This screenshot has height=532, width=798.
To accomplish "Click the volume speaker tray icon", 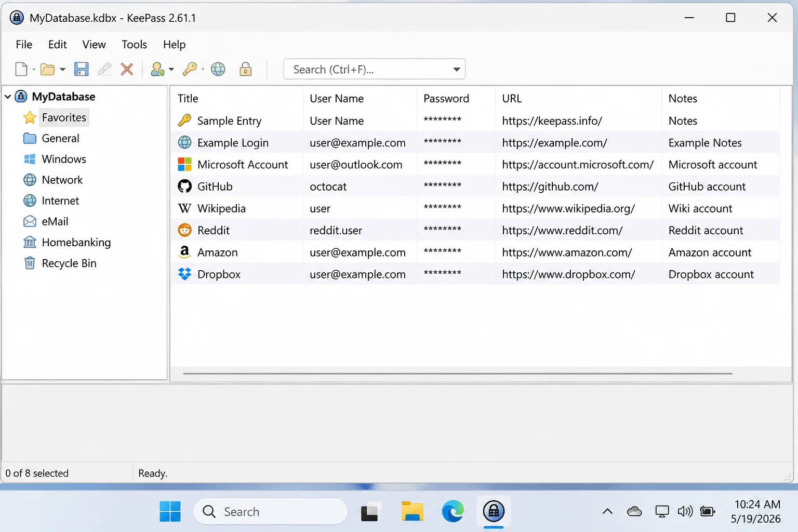I will [x=685, y=512].
